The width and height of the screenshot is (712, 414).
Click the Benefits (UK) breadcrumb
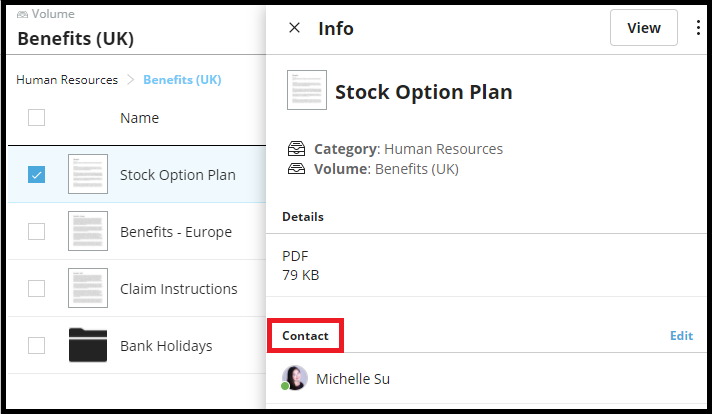coord(182,80)
